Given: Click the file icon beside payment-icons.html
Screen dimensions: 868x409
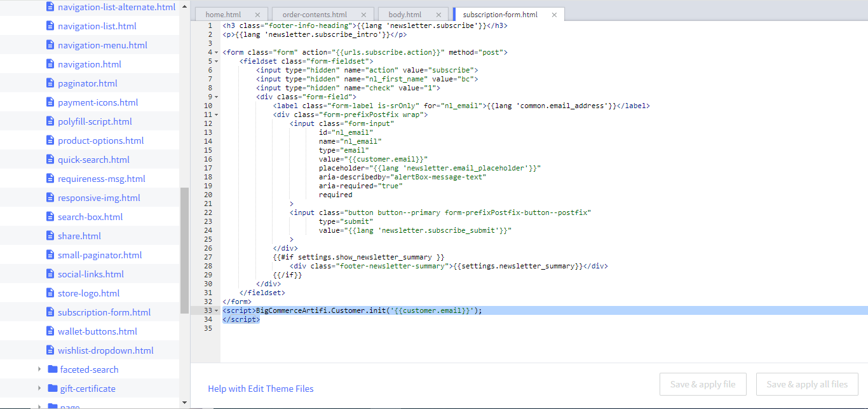Looking at the screenshot, I should coord(51,102).
